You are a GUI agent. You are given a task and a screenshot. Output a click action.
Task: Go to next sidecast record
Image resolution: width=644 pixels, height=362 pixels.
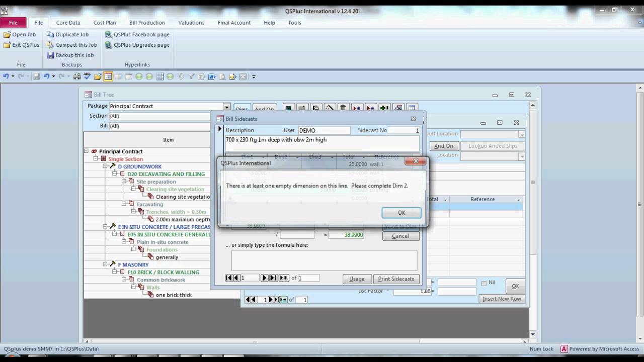(x=264, y=278)
